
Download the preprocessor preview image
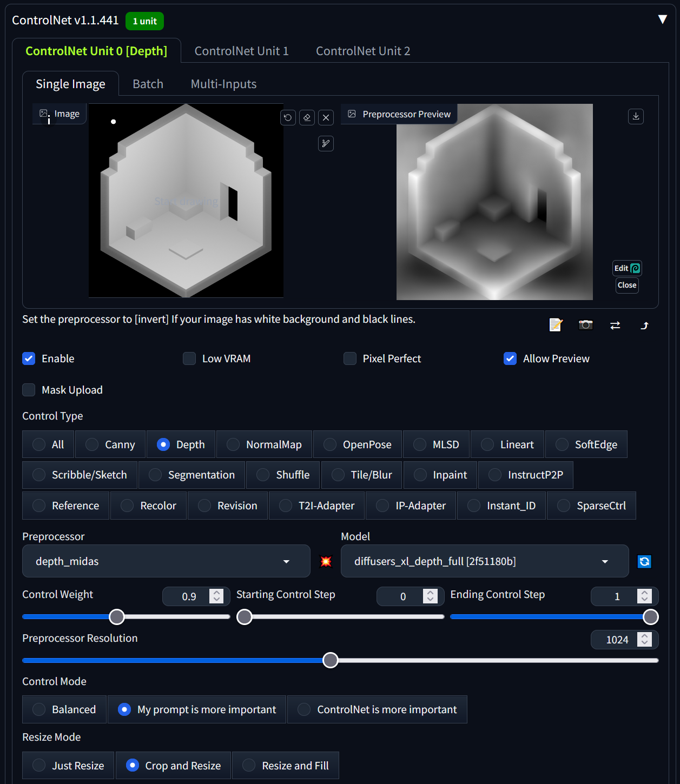pos(636,116)
